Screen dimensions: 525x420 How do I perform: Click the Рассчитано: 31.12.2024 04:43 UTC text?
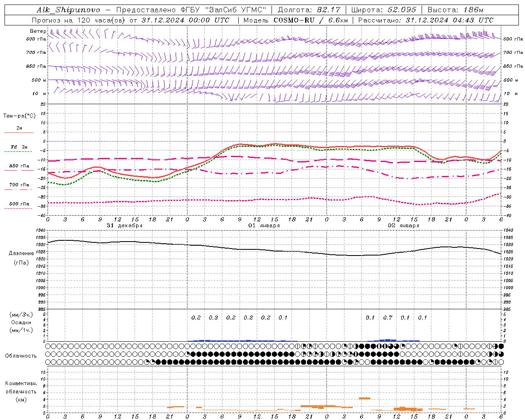click(x=426, y=20)
